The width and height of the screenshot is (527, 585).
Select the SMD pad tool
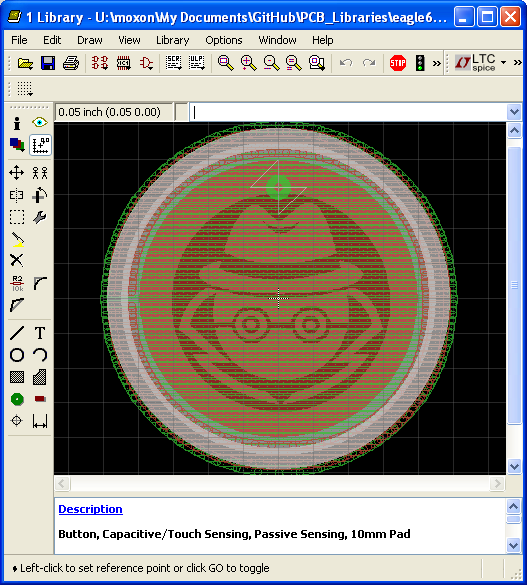(40, 399)
